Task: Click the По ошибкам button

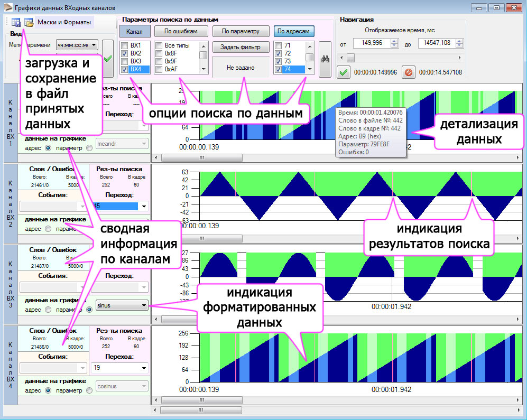Action: 181,31
